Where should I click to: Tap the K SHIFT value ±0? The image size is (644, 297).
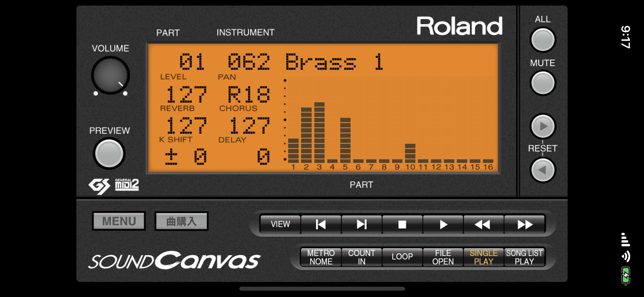tap(186, 157)
